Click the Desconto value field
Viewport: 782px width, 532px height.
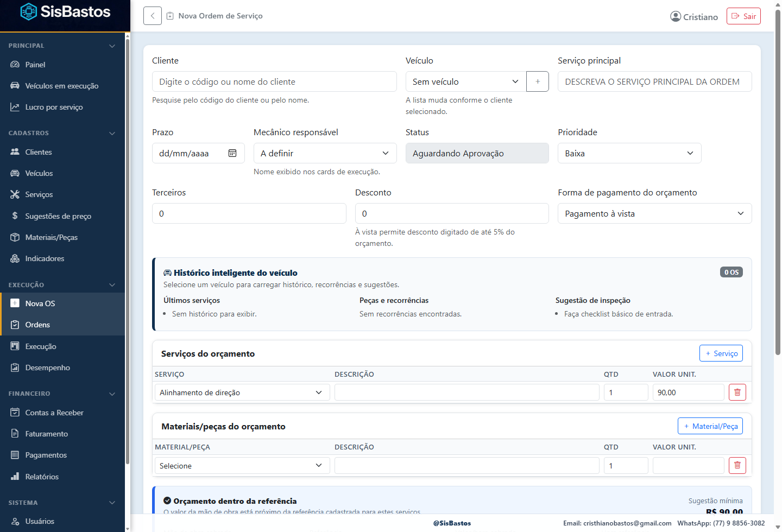coord(452,213)
